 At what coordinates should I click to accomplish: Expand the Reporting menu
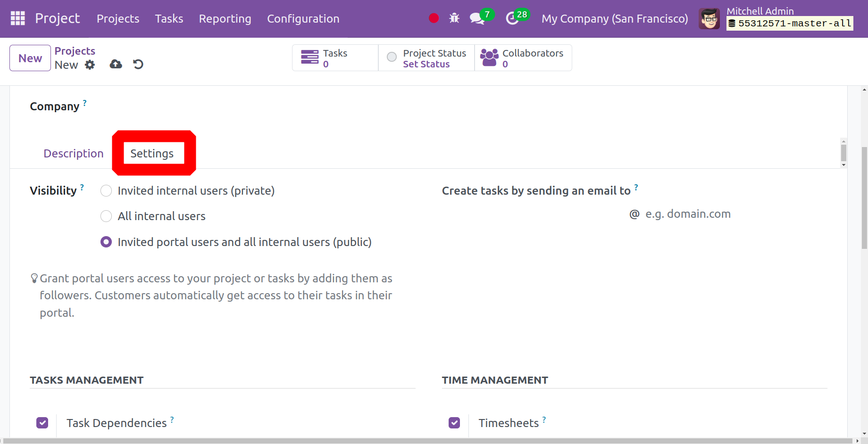click(x=225, y=19)
